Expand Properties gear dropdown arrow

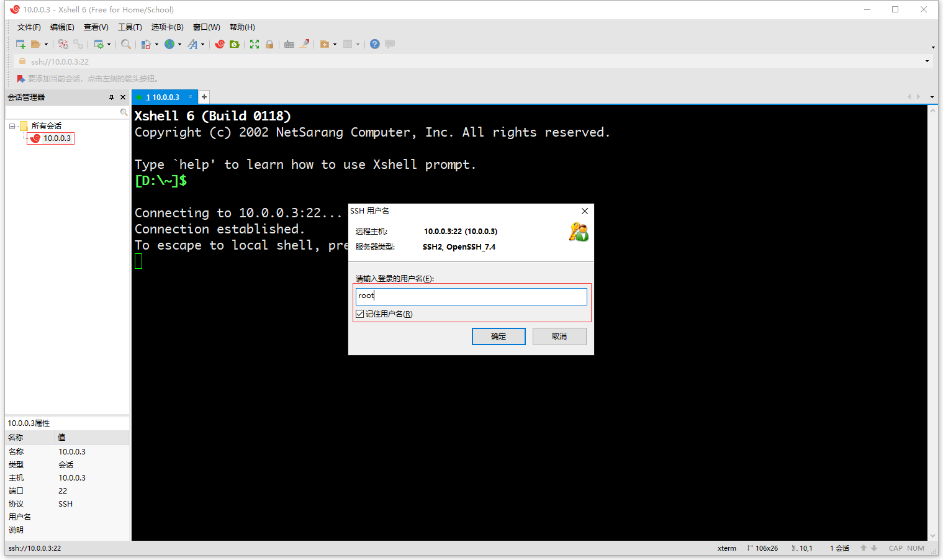coord(109,45)
